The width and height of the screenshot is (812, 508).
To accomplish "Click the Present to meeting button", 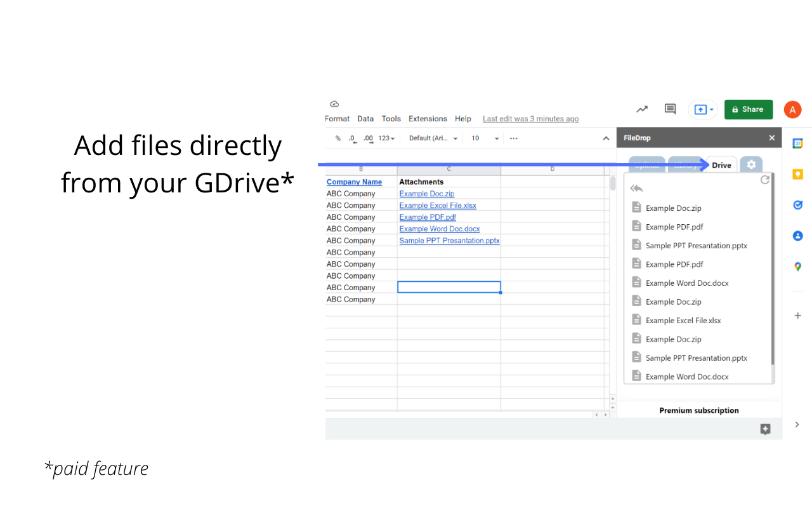I will 703,109.
